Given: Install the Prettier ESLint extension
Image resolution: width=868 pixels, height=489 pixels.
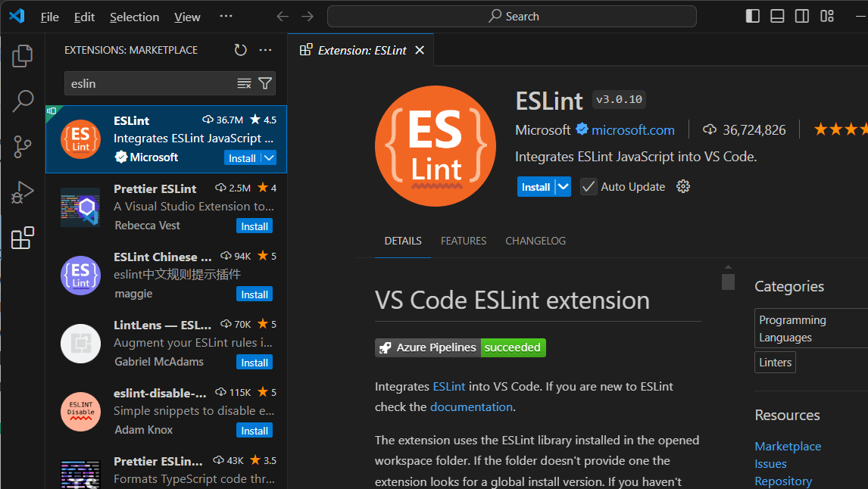Looking at the screenshot, I should click(x=254, y=226).
